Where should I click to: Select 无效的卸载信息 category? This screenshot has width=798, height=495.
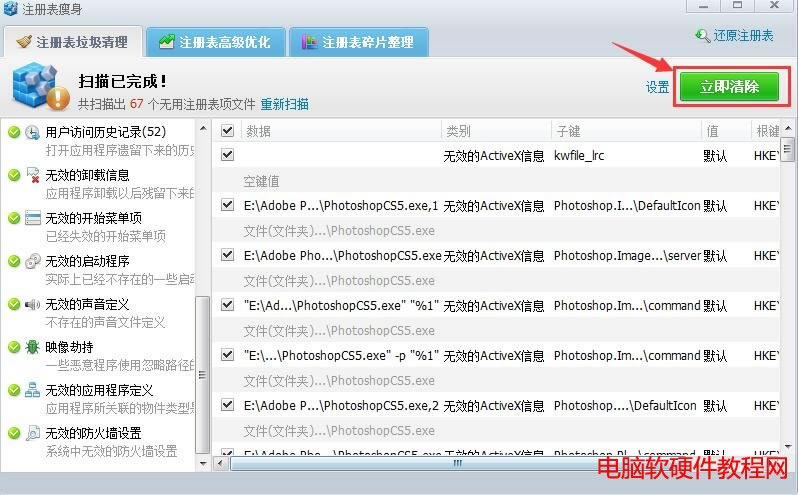pos(87,175)
